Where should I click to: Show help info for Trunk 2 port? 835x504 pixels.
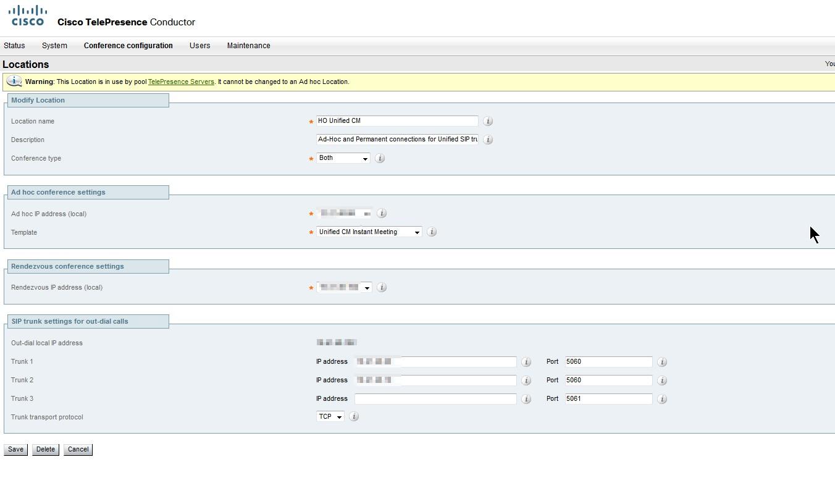tap(661, 380)
